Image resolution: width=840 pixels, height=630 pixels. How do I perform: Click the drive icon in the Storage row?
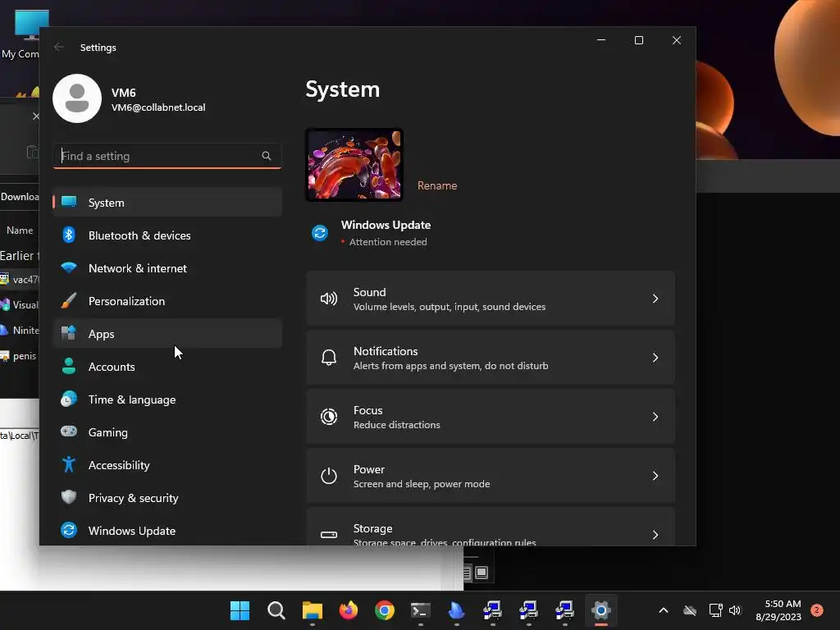coord(329,535)
